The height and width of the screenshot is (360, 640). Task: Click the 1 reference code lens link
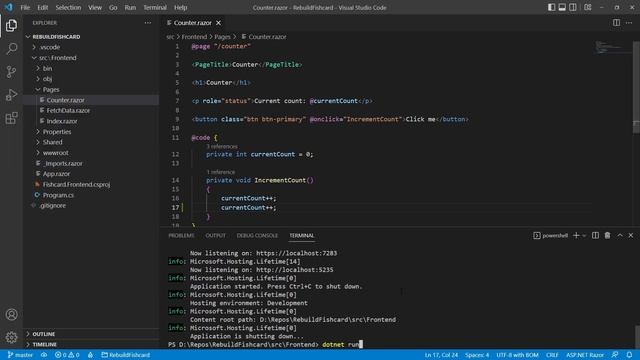pyautogui.click(x=220, y=172)
